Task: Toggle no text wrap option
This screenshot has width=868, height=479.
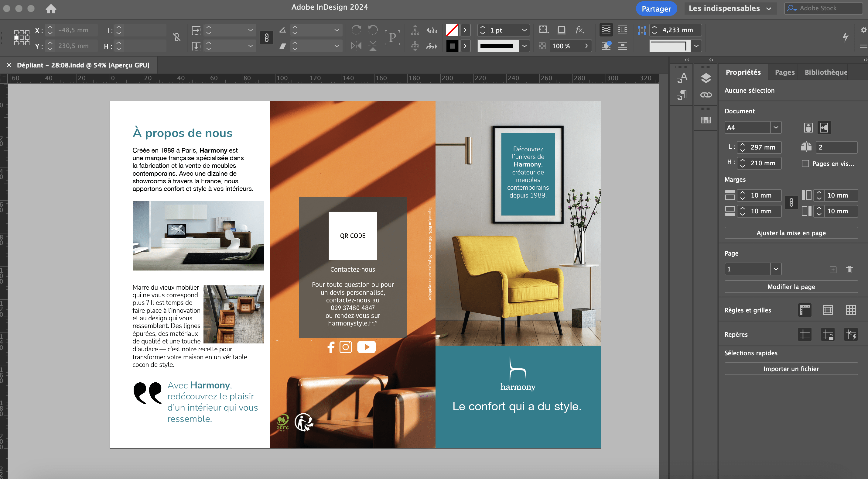Action: tap(606, 30)
